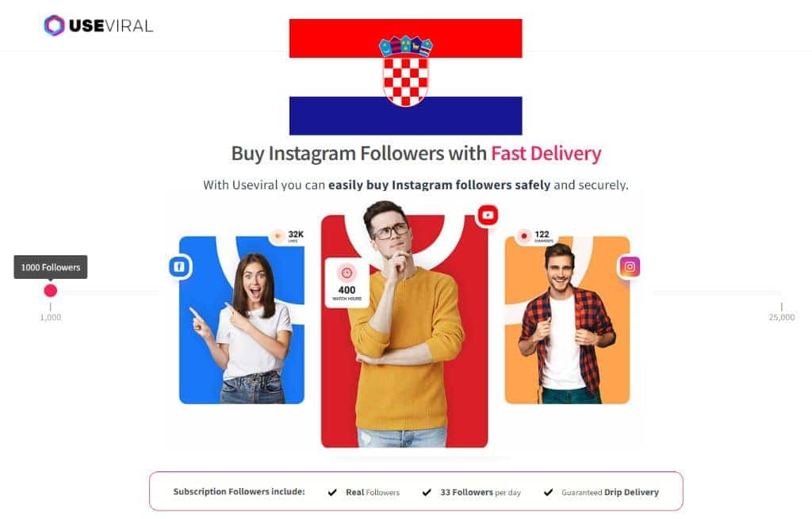Click the UseViral hexagon logo icon
The width and height of the screenshot is (812, 519).
tap(54, 25)
